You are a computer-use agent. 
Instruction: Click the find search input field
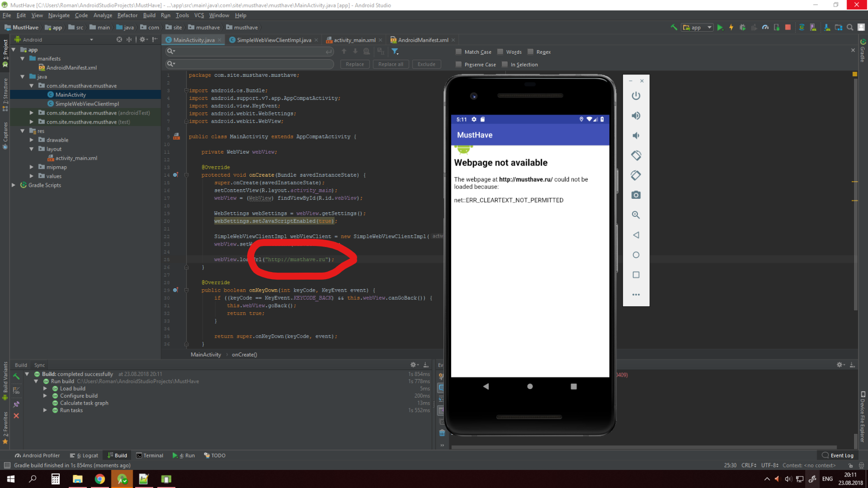250,52
